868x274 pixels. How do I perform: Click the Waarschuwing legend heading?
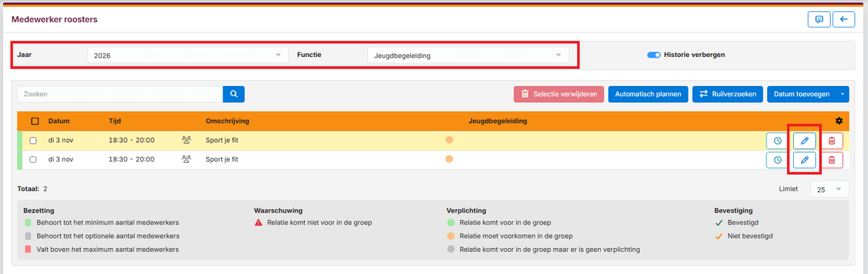278,210
